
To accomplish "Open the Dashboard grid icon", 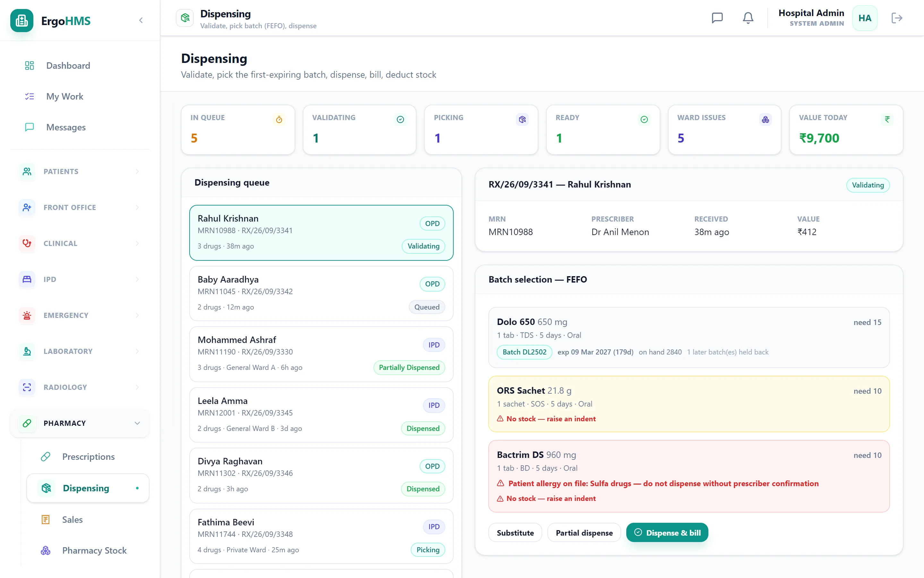I will 30,66.
